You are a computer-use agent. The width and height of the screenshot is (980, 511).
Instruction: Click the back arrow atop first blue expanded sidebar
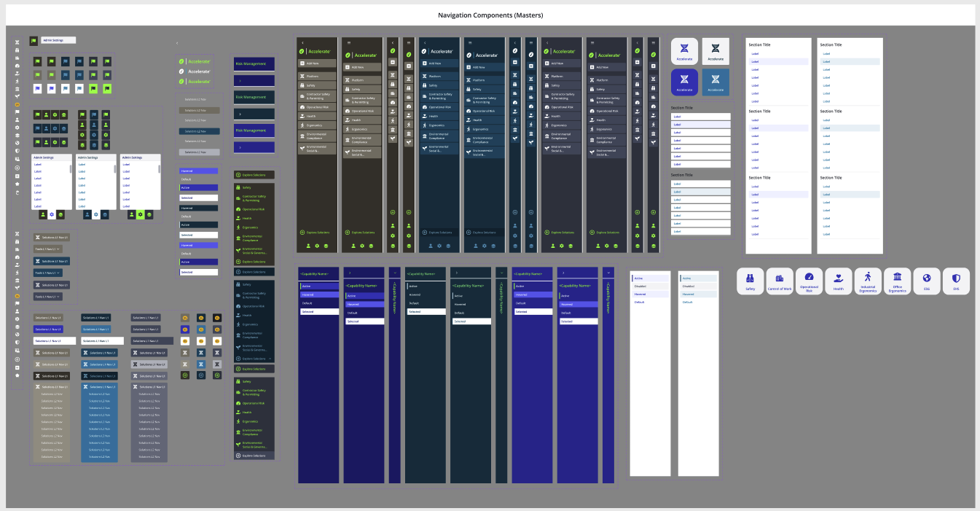[425, 42]
